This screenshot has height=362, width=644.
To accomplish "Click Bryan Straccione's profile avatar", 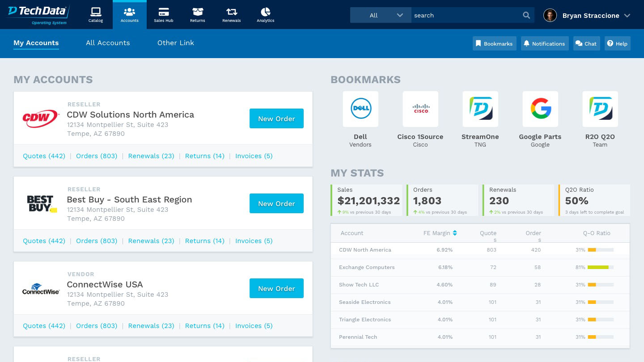I will [550, 15].
